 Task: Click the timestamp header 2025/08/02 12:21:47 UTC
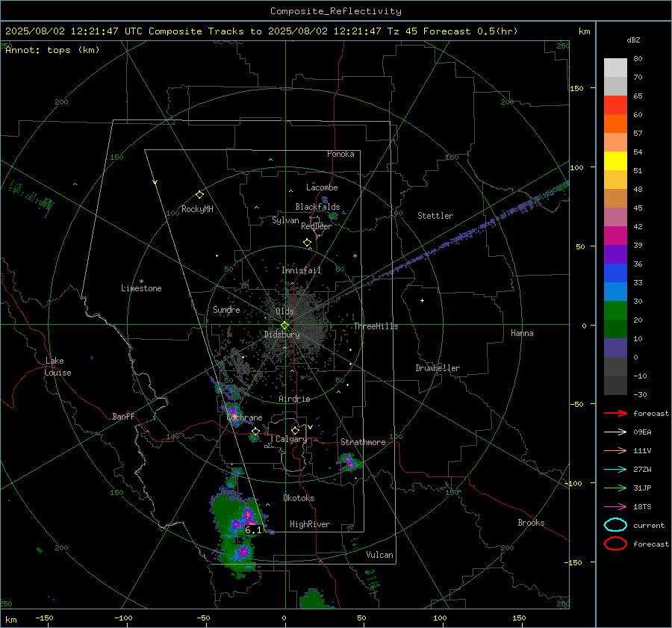point(74,31)
